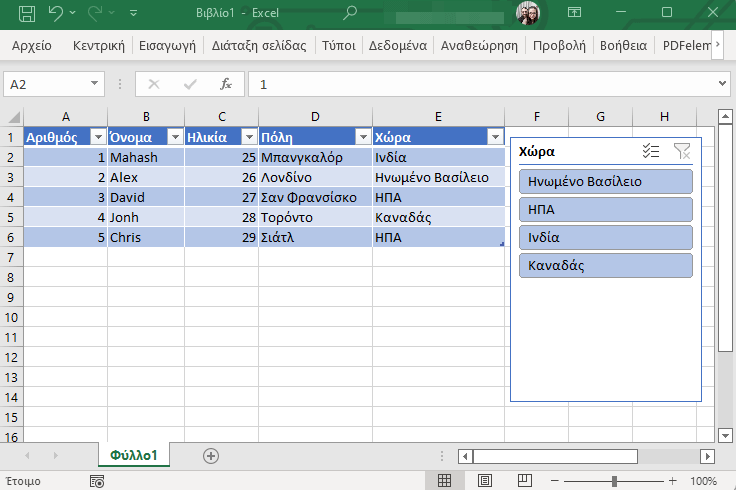Click the formula bar input field
This screenshot has width=736, height=490.
[x=480, y=85]
